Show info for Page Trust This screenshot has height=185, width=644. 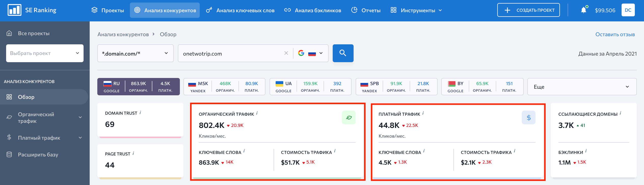(133, 153)
